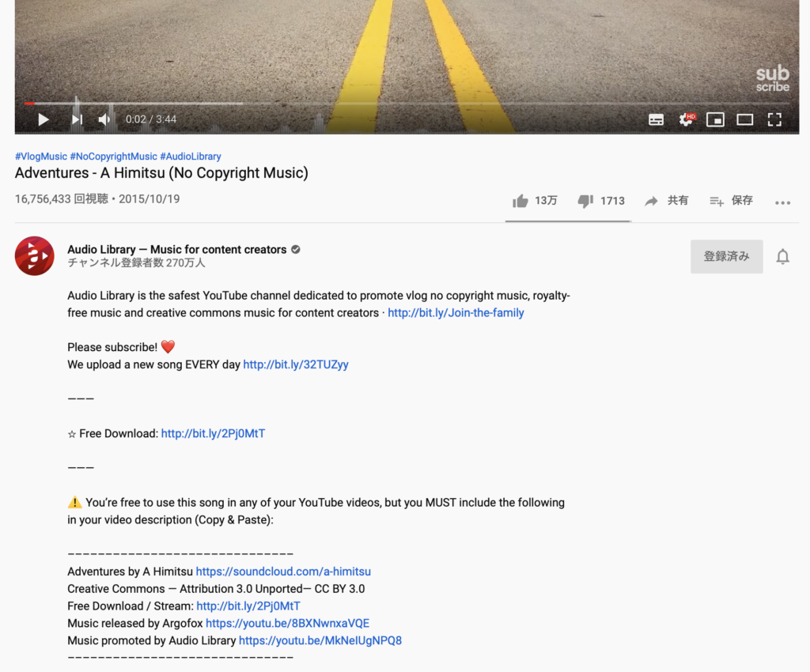Click the #NoCopyrightMusic hashtag
Screen dimensions: 810x672
click(x=113, y=157)
